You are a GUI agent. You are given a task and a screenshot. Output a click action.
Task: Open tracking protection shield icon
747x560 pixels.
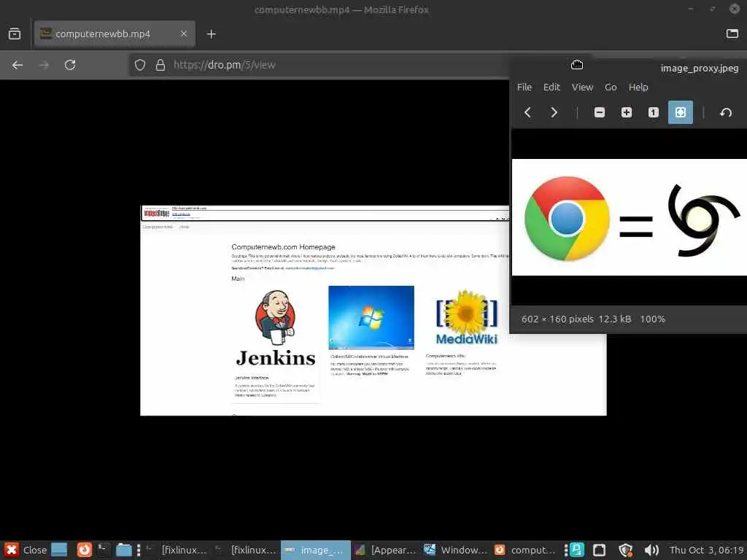click(x=139, y=65)
